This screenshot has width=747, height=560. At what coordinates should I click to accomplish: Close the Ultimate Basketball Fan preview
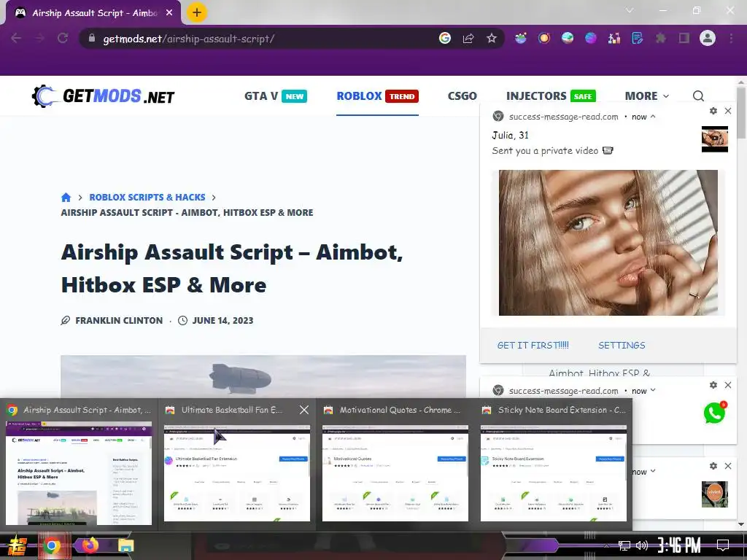(x=304, y=410)
